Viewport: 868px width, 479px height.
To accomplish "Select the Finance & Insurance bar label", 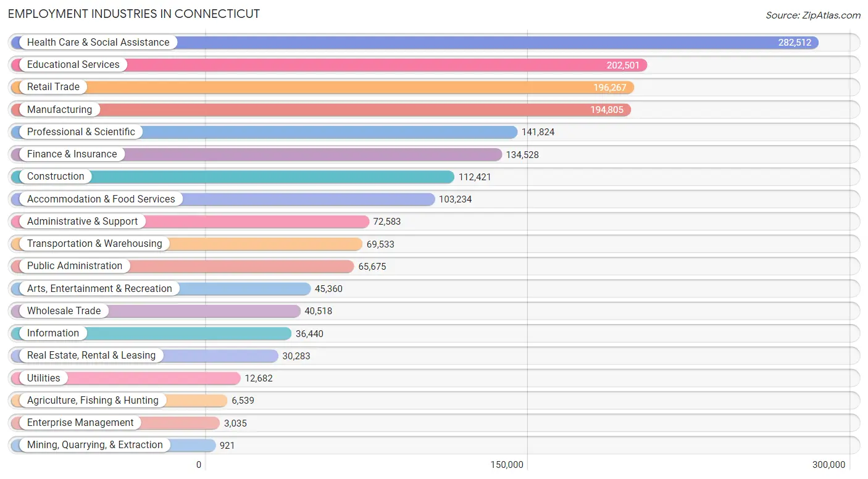I will pyautogui.click(x=72, y=154).
